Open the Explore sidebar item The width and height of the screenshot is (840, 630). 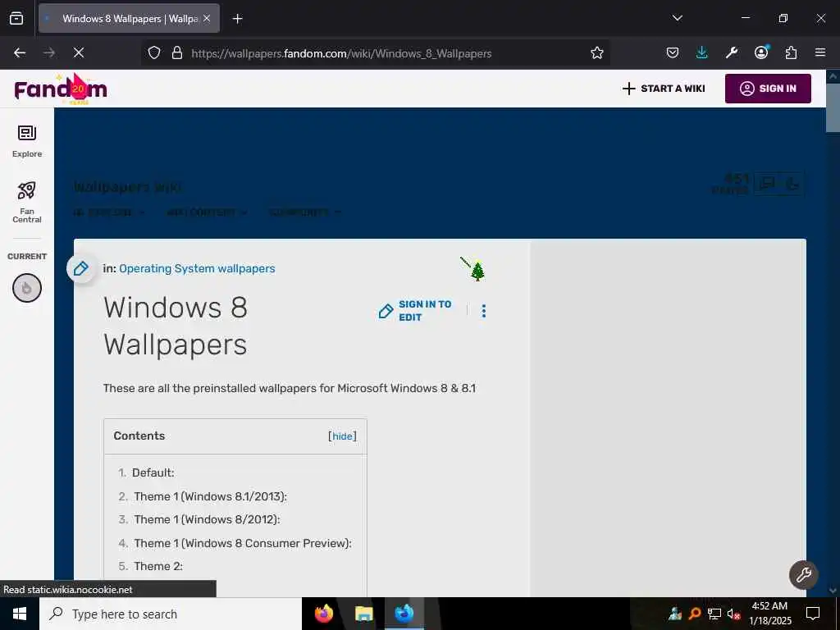tap(27, 141)
